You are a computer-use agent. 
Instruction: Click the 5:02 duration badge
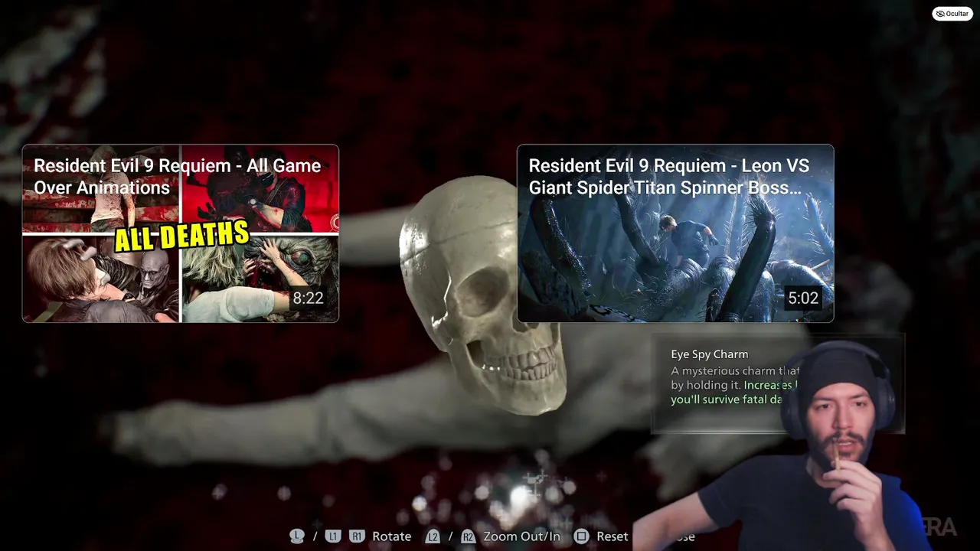[803, 298]
